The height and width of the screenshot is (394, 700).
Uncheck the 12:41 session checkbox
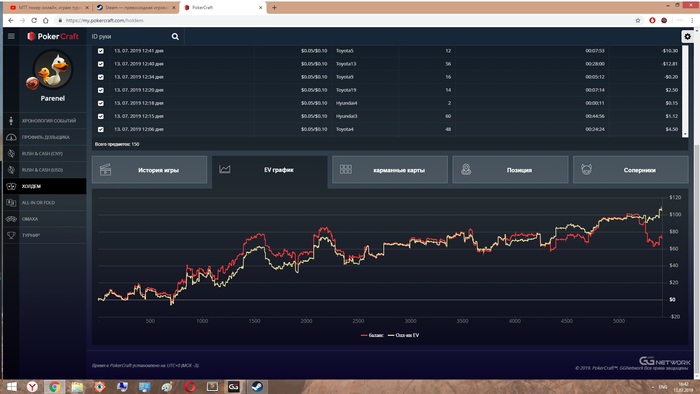[x=101, y=51]
